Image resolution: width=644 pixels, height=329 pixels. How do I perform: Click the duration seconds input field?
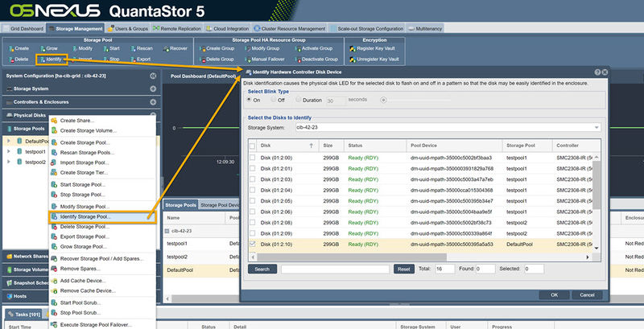point(336,100)
